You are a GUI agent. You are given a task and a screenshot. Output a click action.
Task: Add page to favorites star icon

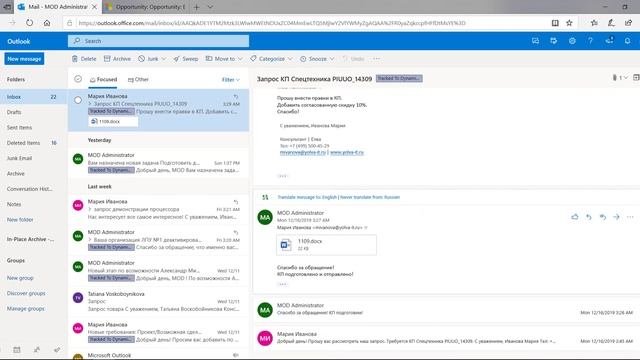[569, 23]
